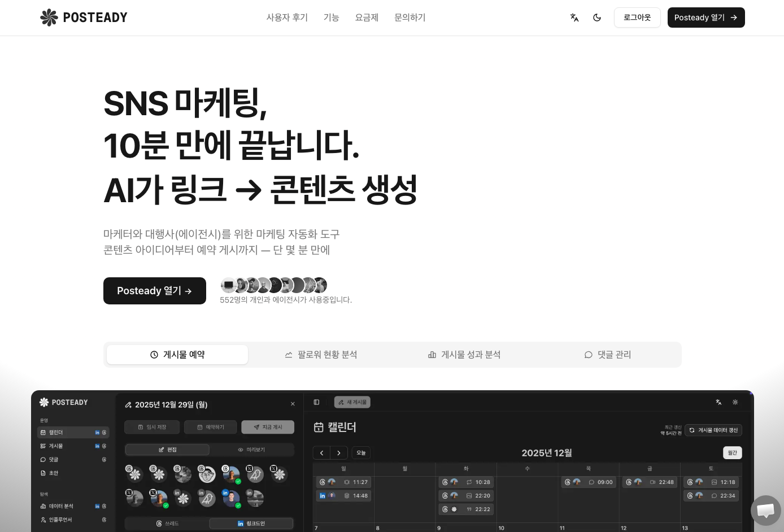Select 댓글 in the sidebar
This screenshot has height=532, width=784.
[x=73, y=460]
